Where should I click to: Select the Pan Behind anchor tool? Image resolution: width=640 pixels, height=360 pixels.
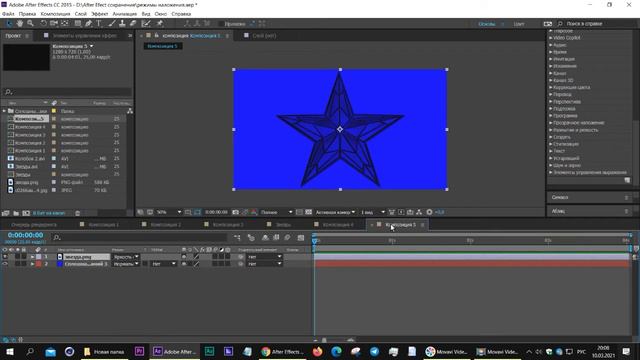click(64, 24)
